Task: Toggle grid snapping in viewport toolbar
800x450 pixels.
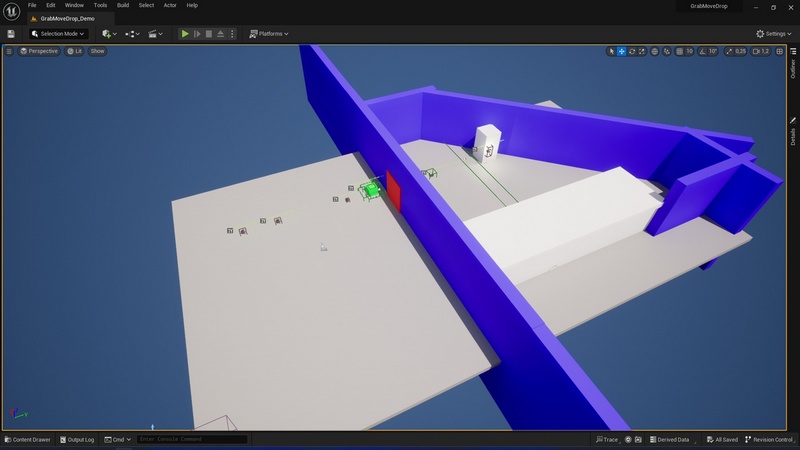Action: 679,51
